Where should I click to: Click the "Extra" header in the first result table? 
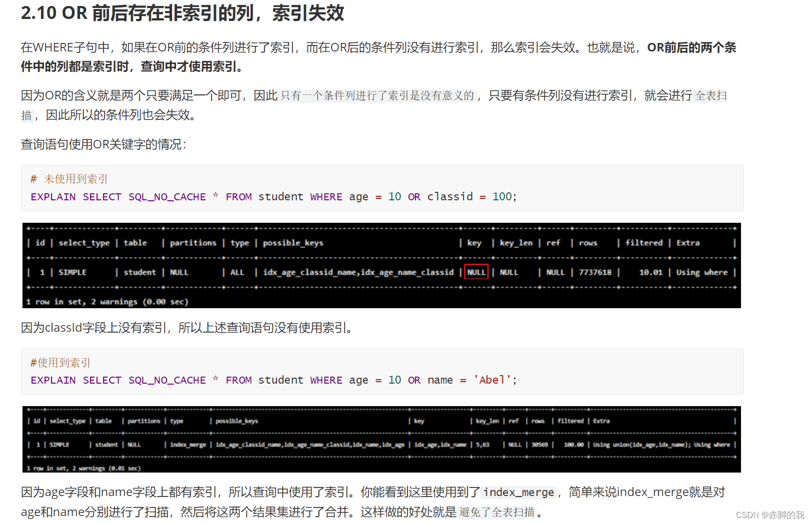[x=688, y=243]
